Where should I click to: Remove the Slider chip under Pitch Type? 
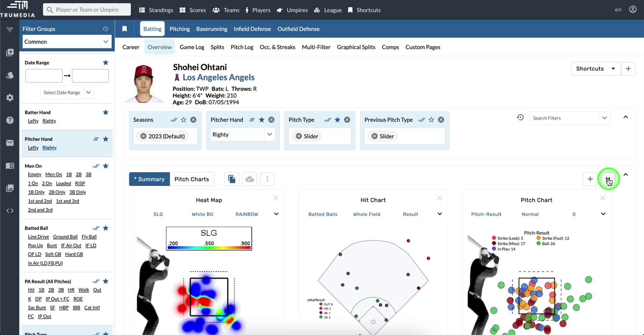tap(299, 136)
